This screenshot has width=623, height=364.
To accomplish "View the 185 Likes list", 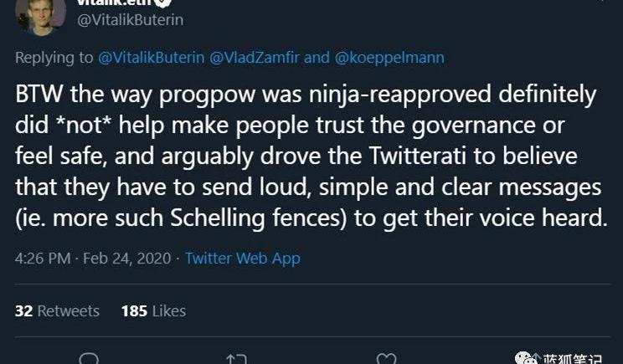I will pyautogui.click(x=153, y=310).
